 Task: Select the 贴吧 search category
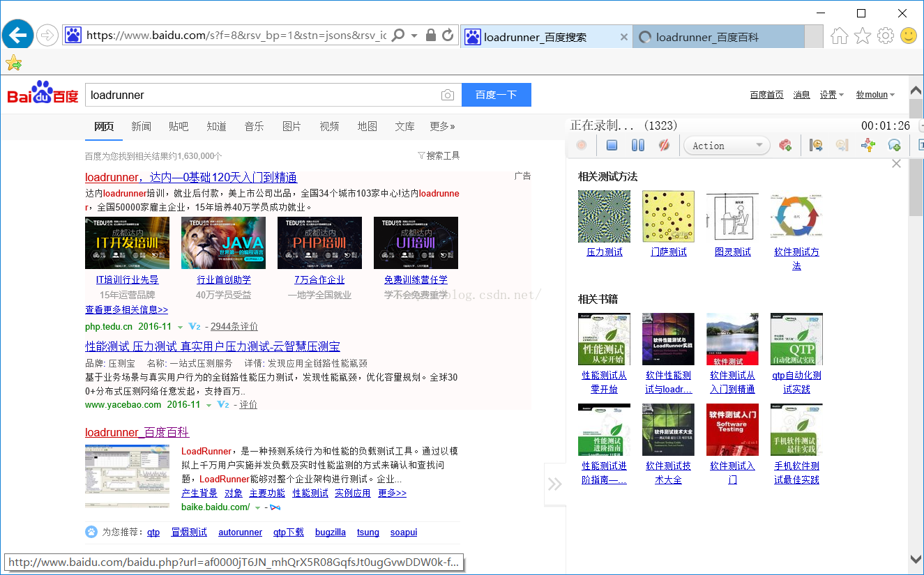[179, 126]
